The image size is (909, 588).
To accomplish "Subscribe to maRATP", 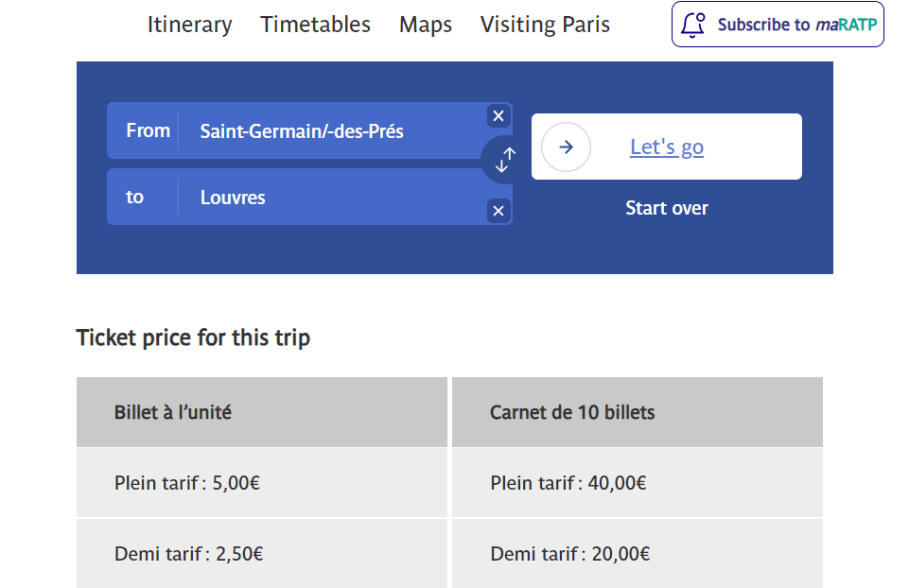I will [x=778, y=25].
